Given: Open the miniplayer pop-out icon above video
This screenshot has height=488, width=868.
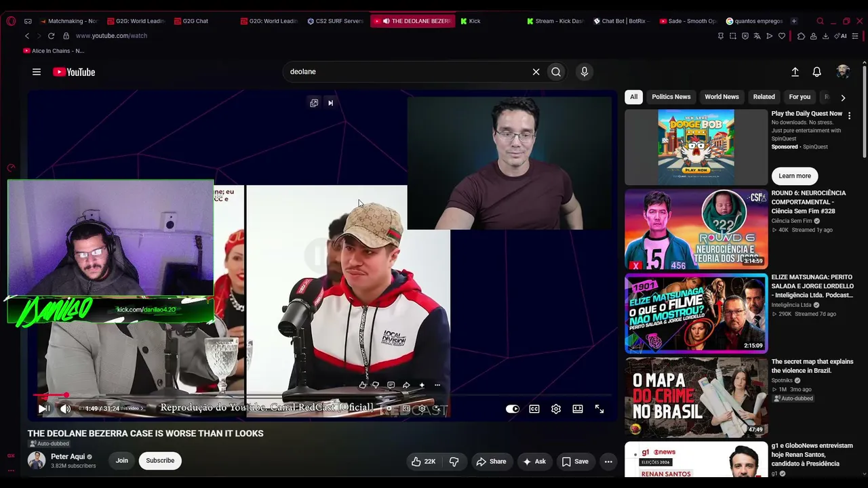Looking at the screenshot, I should tap(314, 103).
